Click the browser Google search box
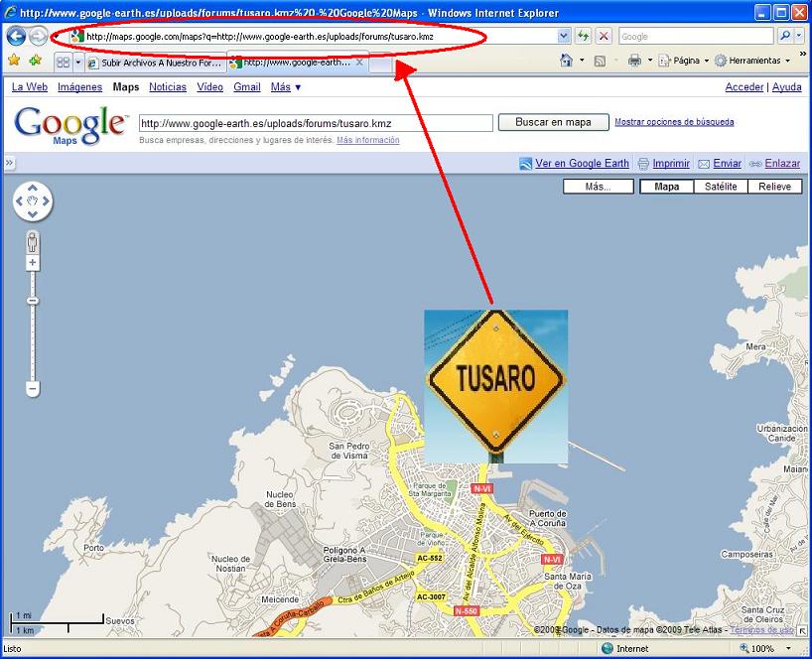 (696, 37)
